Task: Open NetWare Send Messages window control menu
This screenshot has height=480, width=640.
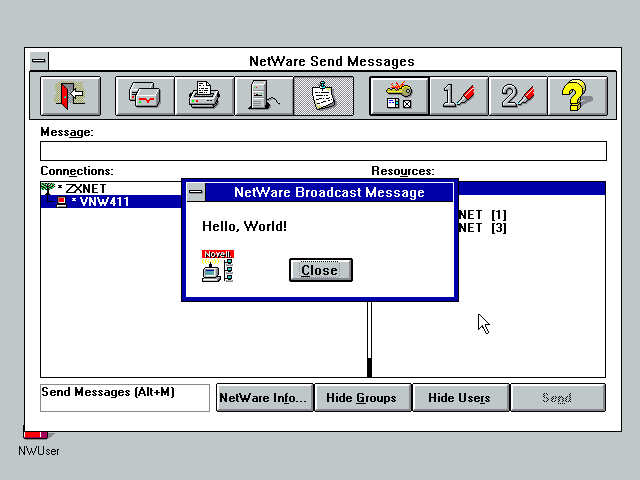Action: (39, 61)
